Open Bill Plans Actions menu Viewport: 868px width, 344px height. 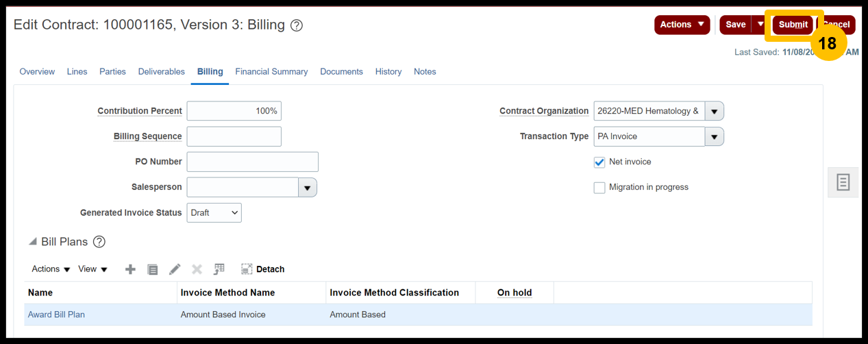pos(51,269)
